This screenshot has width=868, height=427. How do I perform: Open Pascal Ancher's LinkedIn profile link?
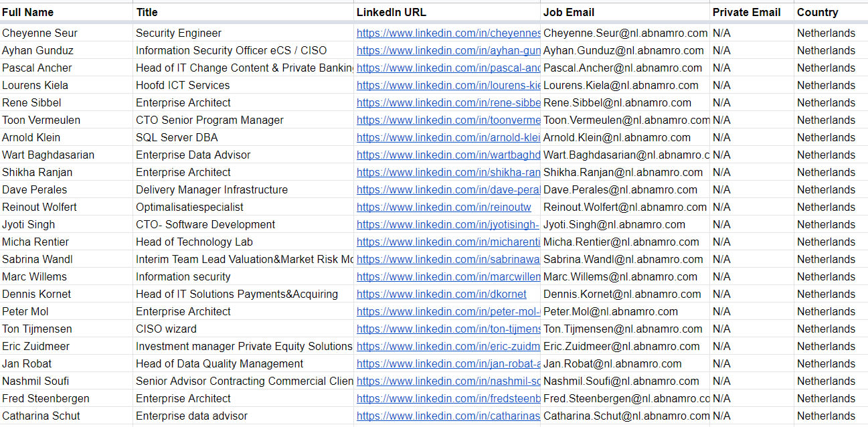448,68
